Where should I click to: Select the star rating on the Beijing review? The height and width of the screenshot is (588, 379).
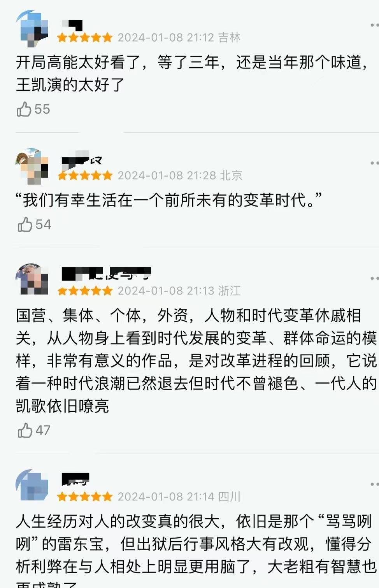click(85, 176)
